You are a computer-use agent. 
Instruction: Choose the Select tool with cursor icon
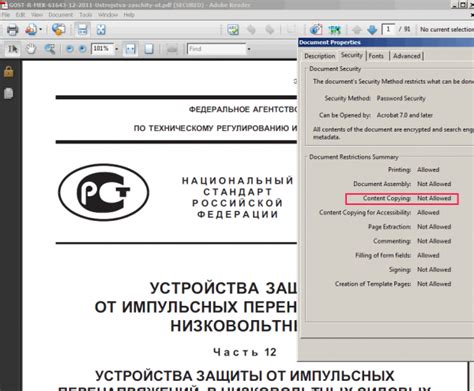13,49
